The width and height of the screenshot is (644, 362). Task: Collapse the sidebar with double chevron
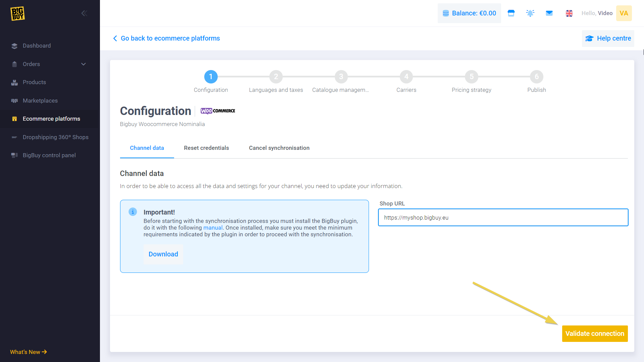click(84, 13)
